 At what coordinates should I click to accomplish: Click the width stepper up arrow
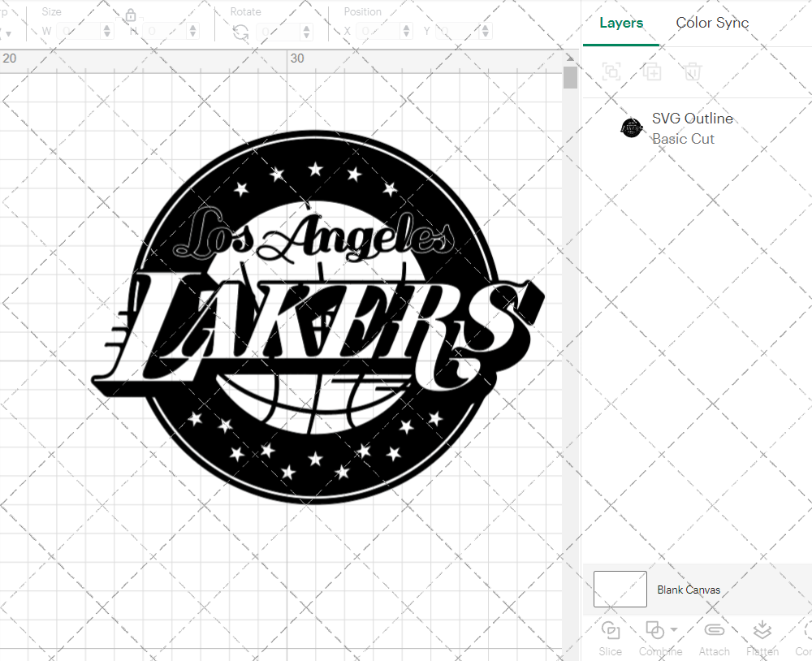click(x=106, y=25)
